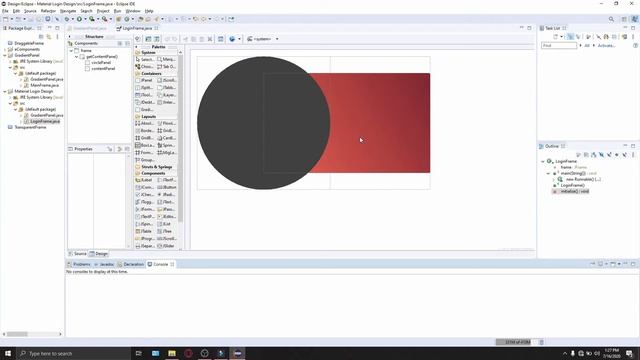This screenshot has width=640, height=360.
Task: Click the delete (X) icon in designer toolbar
Action: point(210,39)
